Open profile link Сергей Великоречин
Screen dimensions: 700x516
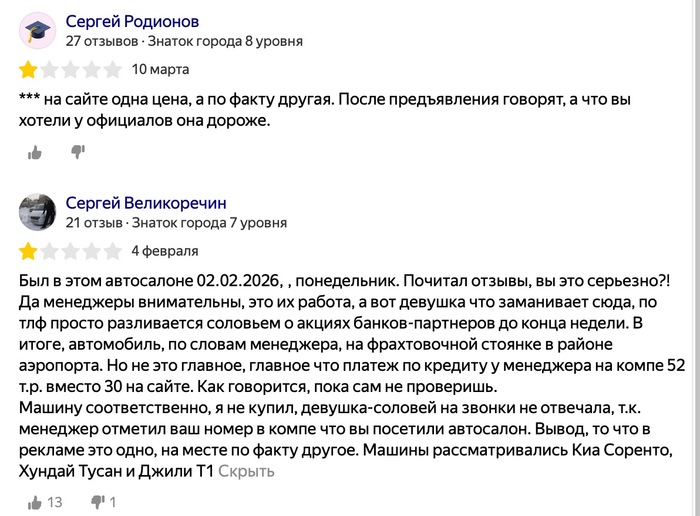[x=146, y=203]
